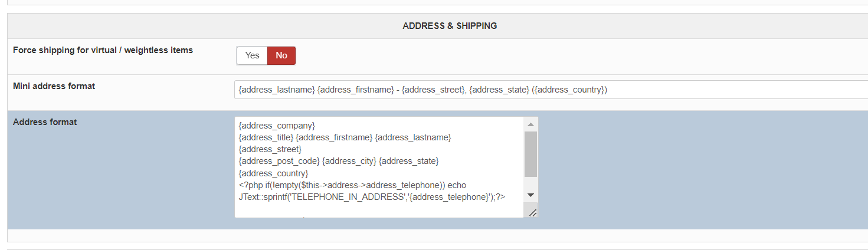The height and width of the screenshot is (250, 868).
Task: Click the Address format label
Action: pos(45,122)
